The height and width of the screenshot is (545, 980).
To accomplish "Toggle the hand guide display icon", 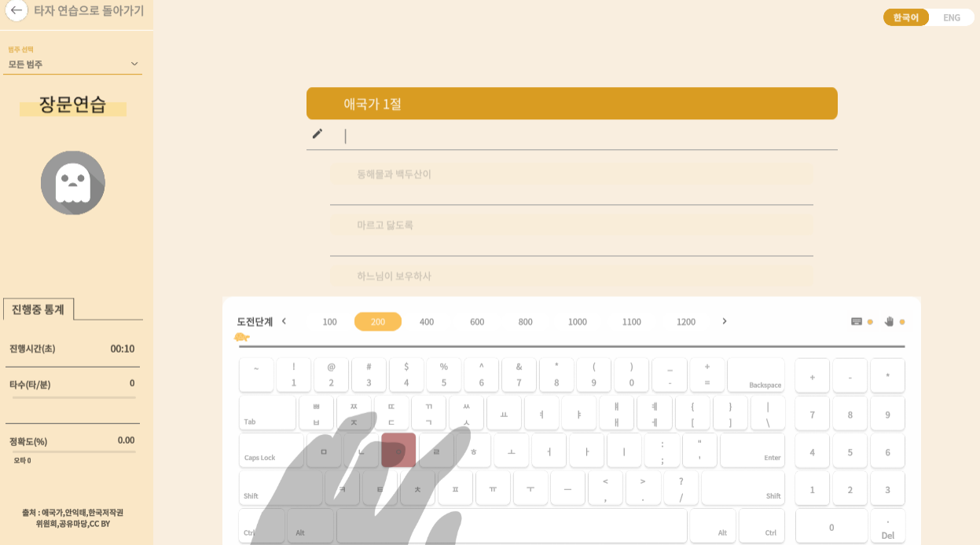I will 889,321.
